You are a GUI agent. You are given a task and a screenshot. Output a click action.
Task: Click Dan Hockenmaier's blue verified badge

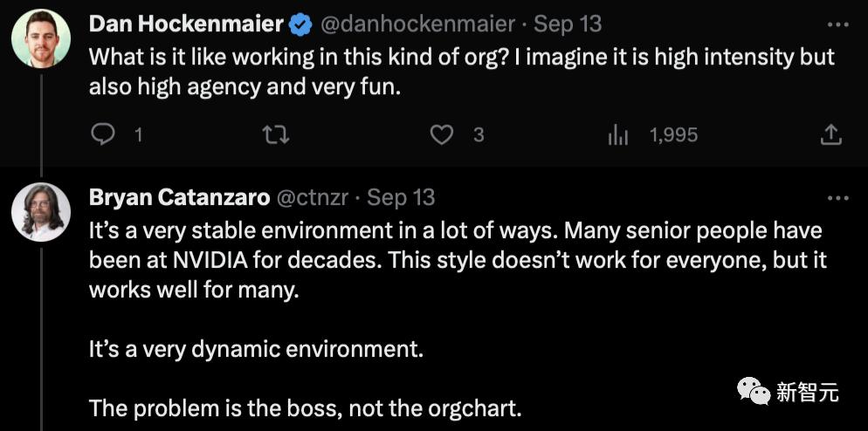click(300, 24)
